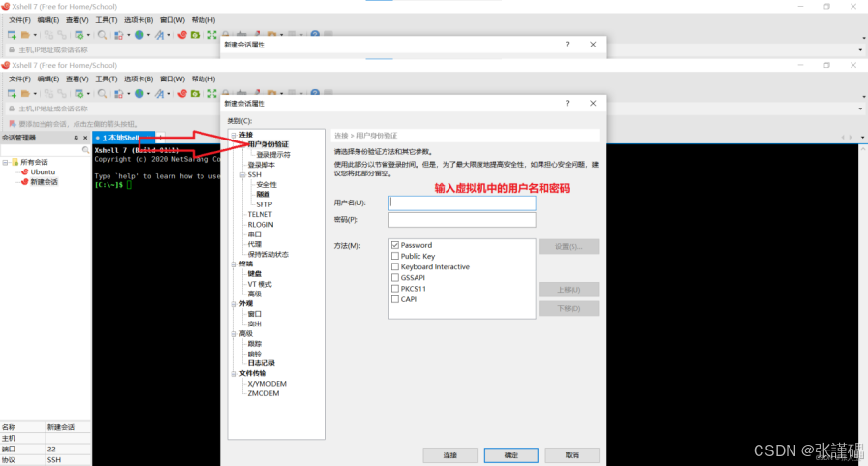Collapse the 终端 tree node

pos(234,264)
